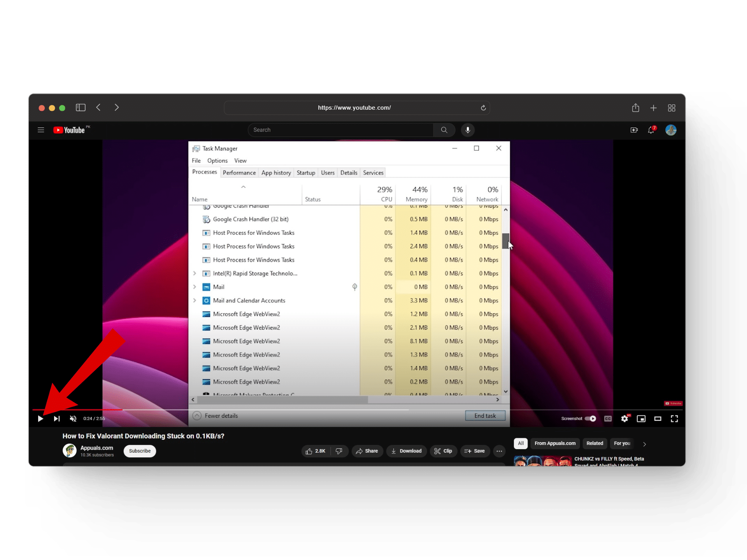Click the voice search microphone
Image resolution: width=747 pixels, height=560 pixels.
(468, 130)
